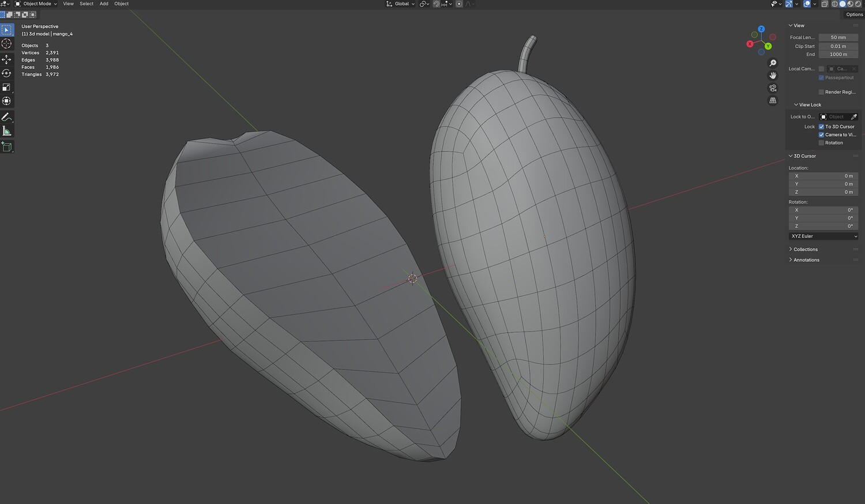Click the 3D cursor crosshair in viewport
This screenshot has height=504, width=865.
(x=412, y=279)
